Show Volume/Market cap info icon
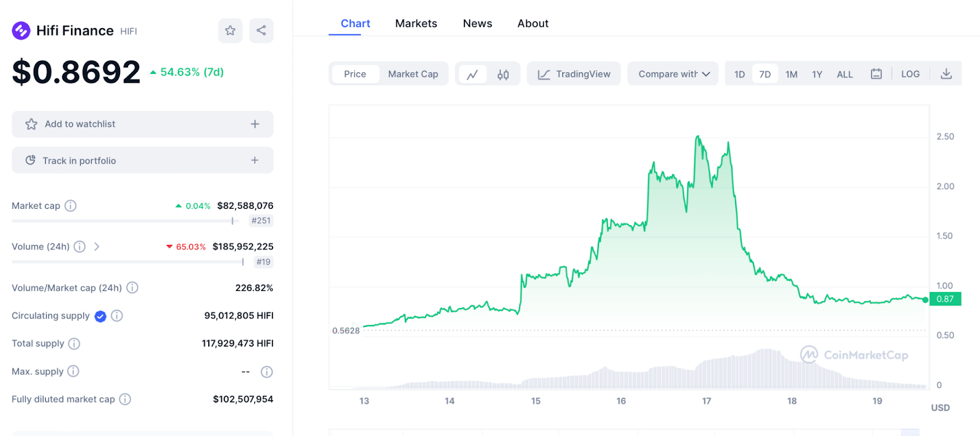The image size is (980, 436). [132, 288]
